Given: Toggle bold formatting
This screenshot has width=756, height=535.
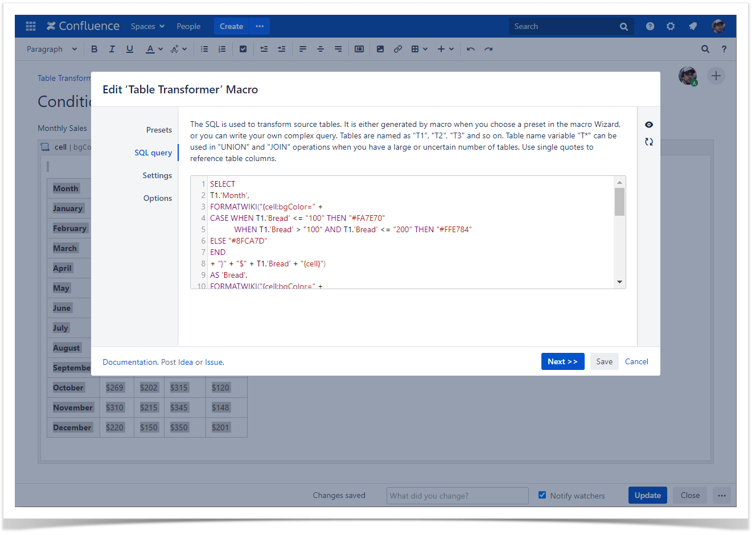Looking at the screenshot, I should pos(94,49).
